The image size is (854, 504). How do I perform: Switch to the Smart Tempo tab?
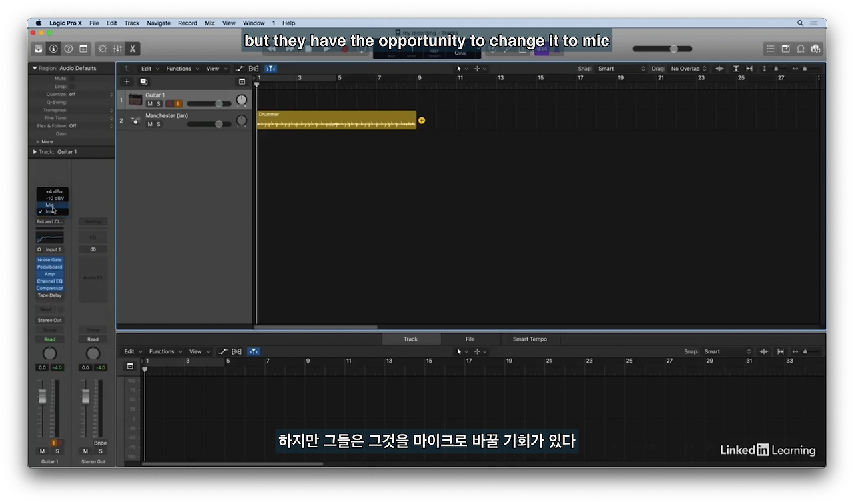point(530,339)
